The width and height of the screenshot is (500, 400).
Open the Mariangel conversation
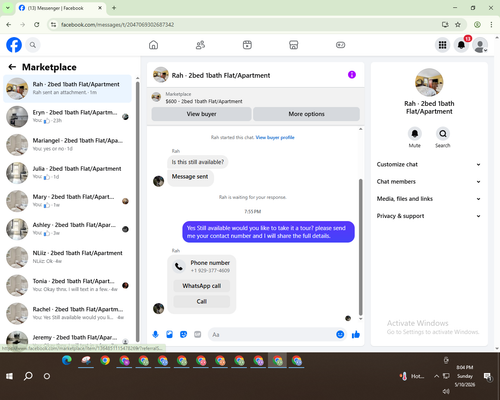tap(67, 145)
